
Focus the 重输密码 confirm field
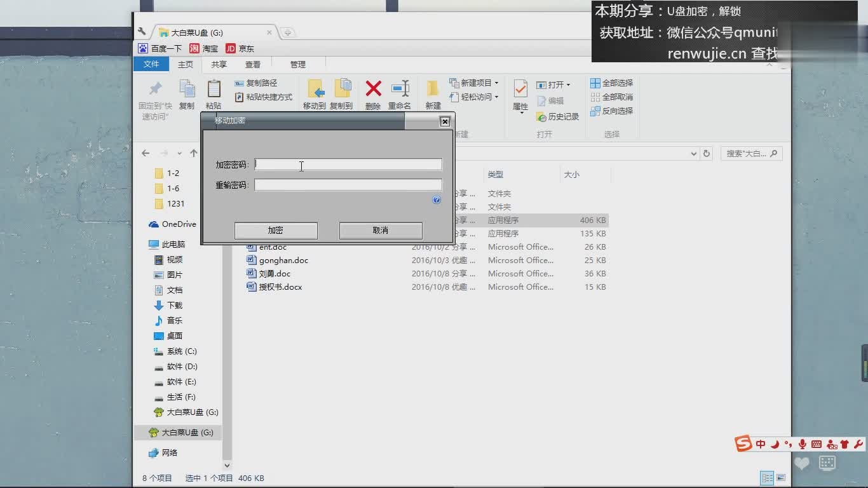point(348,185)
